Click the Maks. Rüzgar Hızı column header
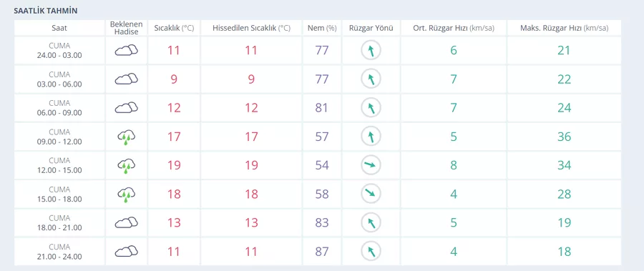The height and width of the screenshot is (271, 644). click(x=564, y=28)
